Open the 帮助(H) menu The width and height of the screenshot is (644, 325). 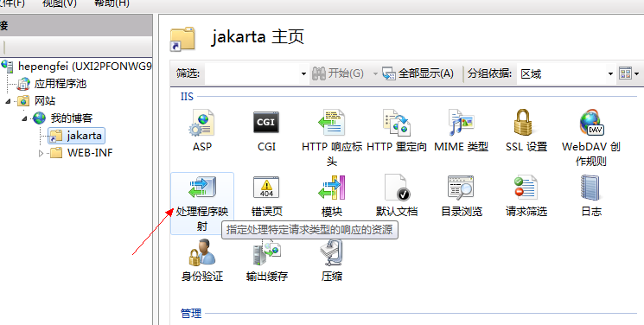[x=112, y=3]
